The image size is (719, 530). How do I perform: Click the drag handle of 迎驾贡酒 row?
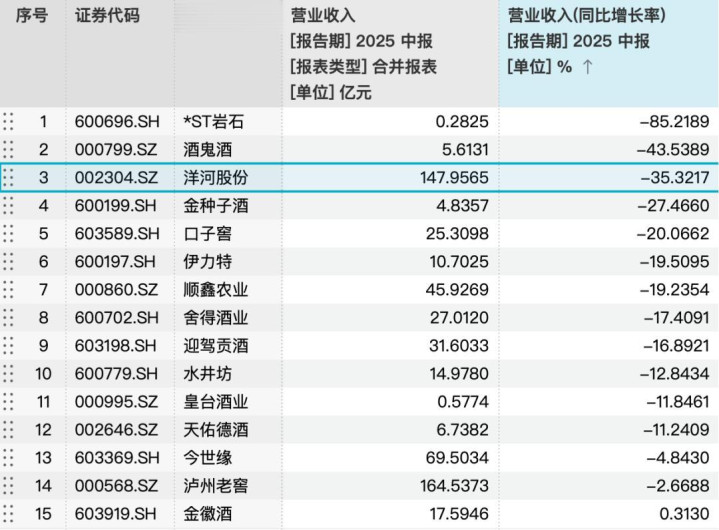8,345
